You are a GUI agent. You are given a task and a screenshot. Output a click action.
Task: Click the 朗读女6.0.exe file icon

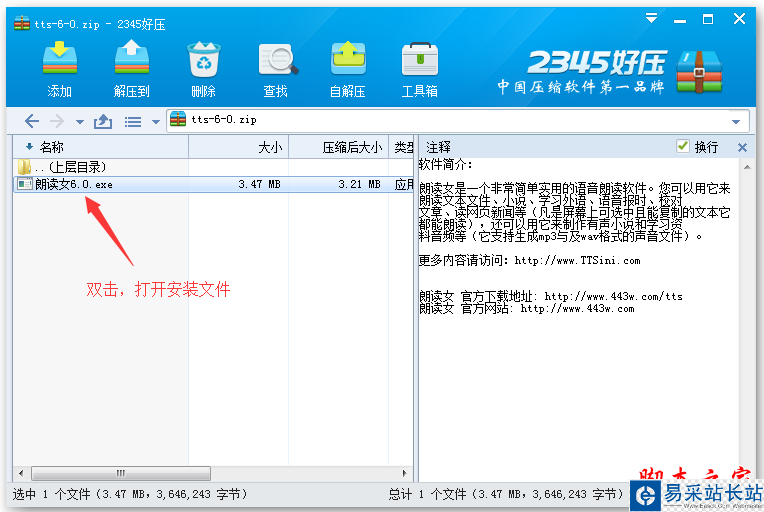[x=24, y=184]
